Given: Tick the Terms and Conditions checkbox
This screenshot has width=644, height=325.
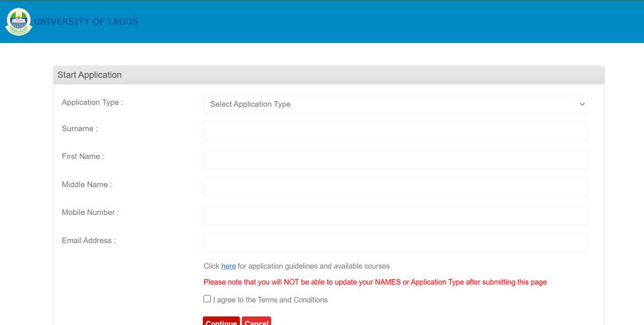Looking at the screenshot, I should click(x=207, y=299).
